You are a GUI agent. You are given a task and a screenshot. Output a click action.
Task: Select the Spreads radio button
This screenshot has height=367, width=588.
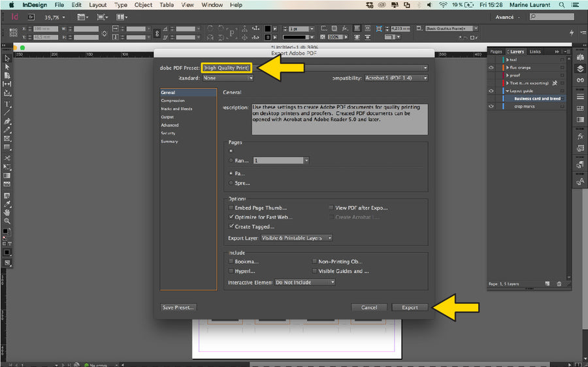click(x=231, y=183)
